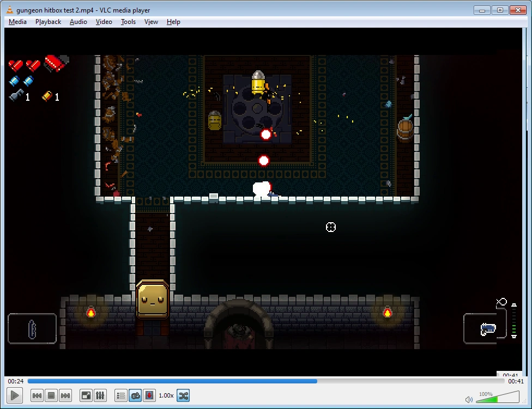The height and width of the screenshot is (409, 532).
Task: Toggle fullscreen video mode
Action: pos(86,395)
